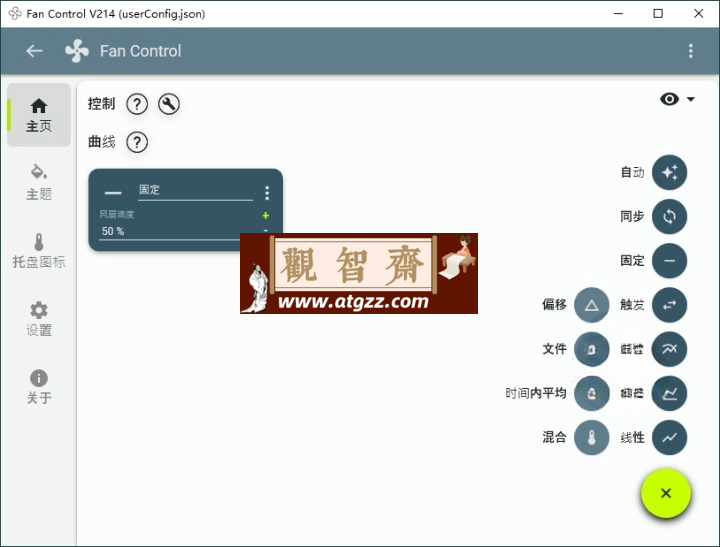Click the 曲线 section heading
The width and height of the screenshot is (720, 547).
pyautogui.click(x=101, y=142)
